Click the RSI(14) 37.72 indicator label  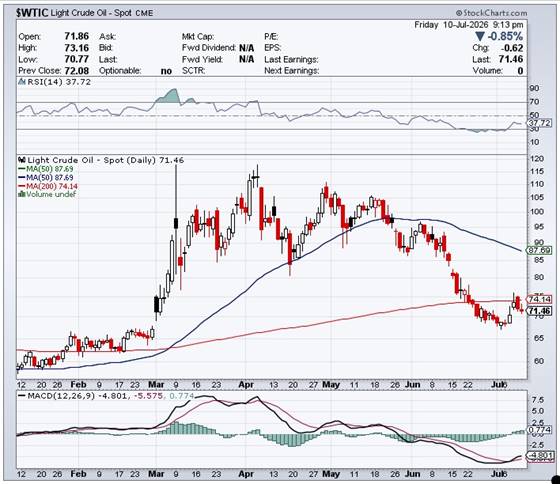click(x=59, y=82)
